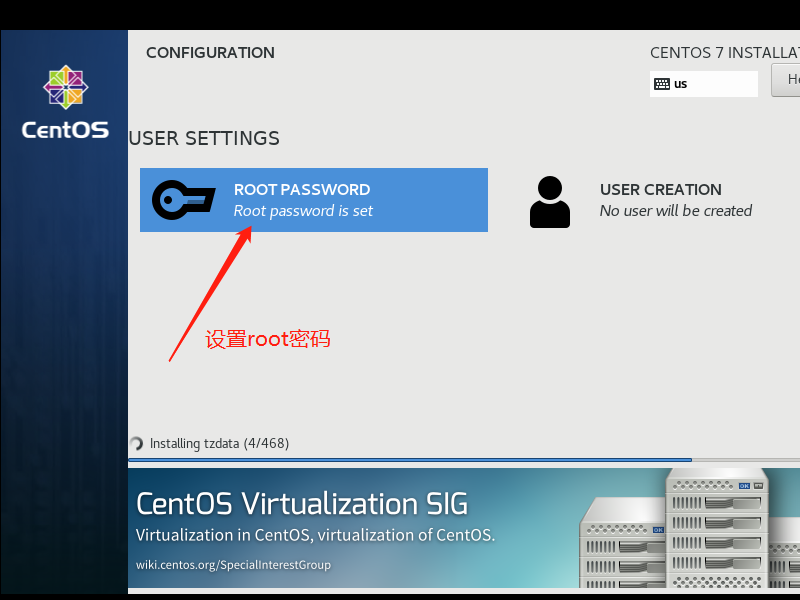Open the wiki.centos.org/SpecialInterestGroup link
This screenshot has height=600, width=800.
(233, 565)
